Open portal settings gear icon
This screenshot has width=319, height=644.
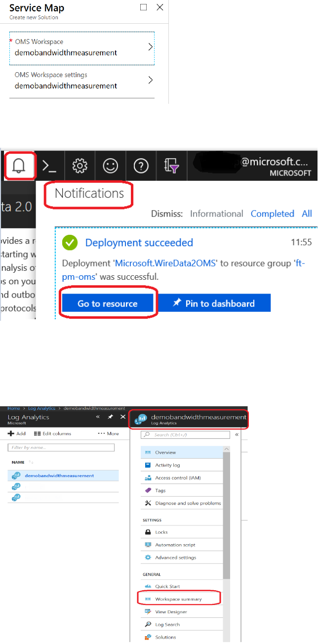(x=80, y=166)
